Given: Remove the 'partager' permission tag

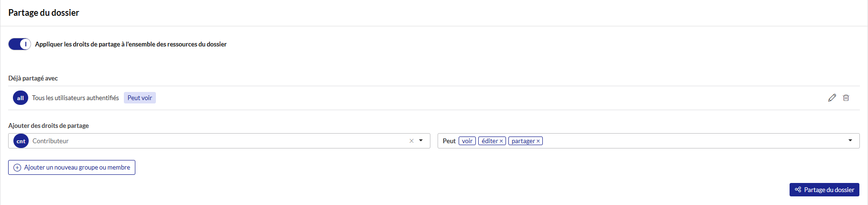Looking at the screenshot, I should [538, 141].
